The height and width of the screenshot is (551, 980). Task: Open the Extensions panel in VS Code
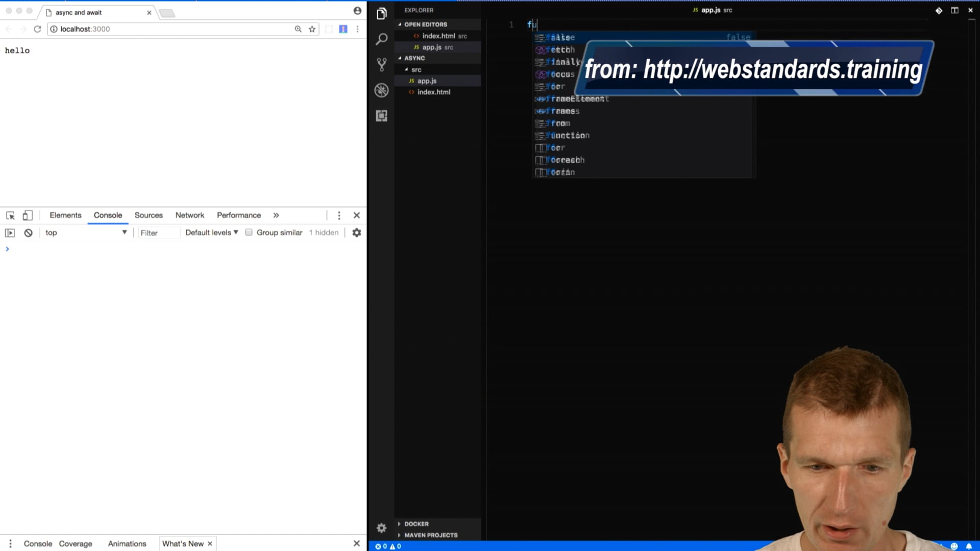pos(381,116)
